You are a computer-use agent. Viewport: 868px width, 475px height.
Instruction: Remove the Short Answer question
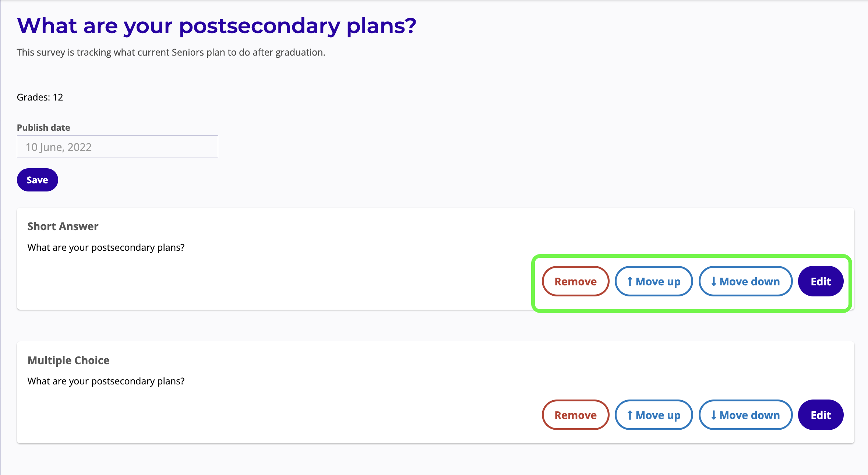[x=575, y=282]
